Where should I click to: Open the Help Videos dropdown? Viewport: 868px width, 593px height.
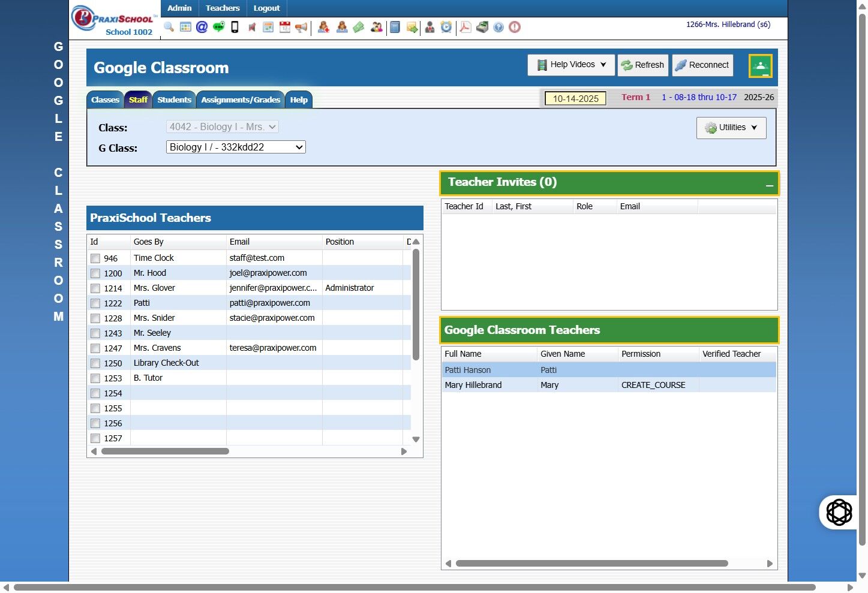click(571, 65)
